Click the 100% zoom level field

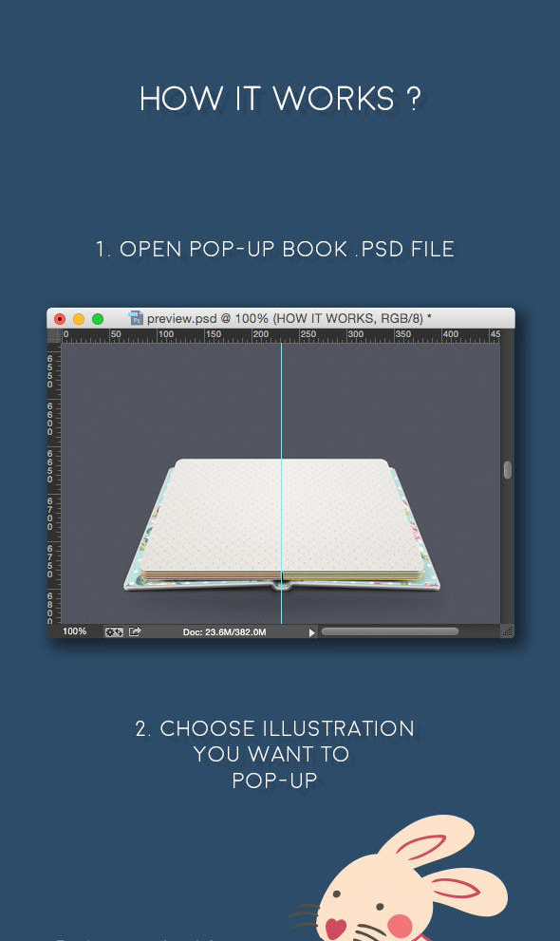[x=74, y=631]
